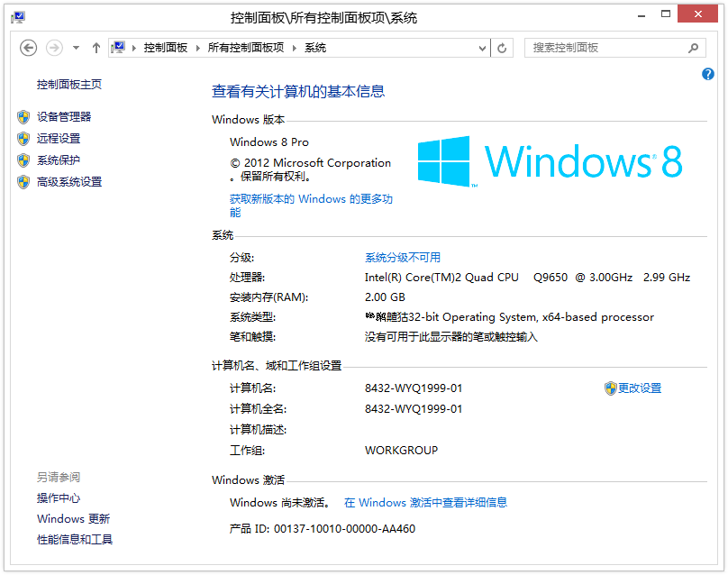The width and height of the screenshot is (728, 575).
Task: Click the © 2012 Microsoft Corporation text
Action: (311, 163)
